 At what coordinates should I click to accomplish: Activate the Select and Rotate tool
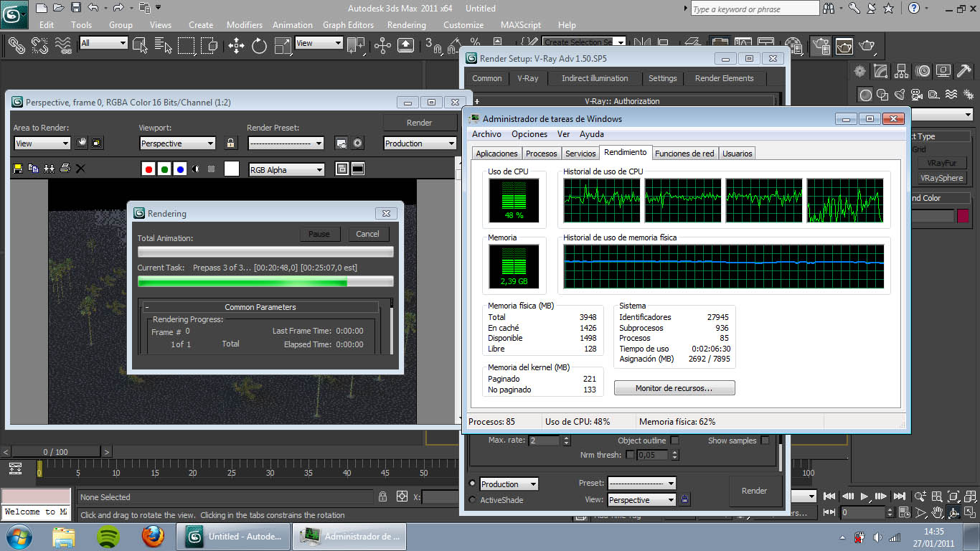click(259, 46)
